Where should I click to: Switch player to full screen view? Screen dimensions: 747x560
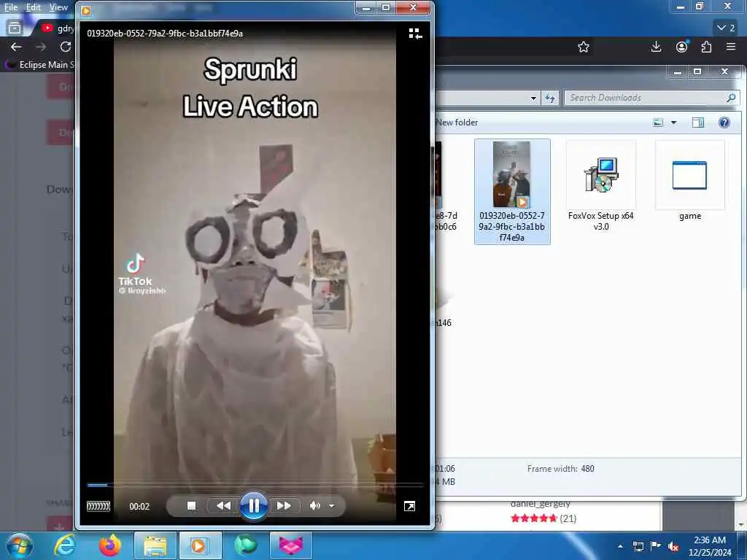pos(409,506)
